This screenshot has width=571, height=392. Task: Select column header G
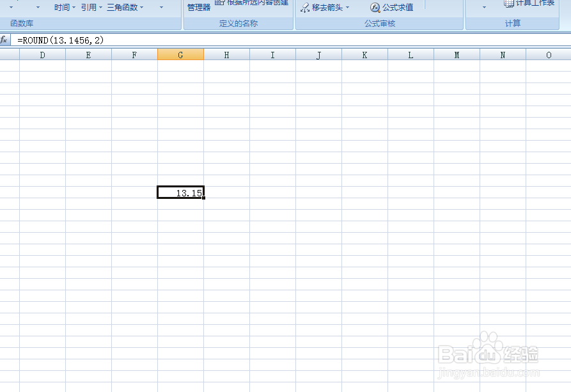(180, 54)
